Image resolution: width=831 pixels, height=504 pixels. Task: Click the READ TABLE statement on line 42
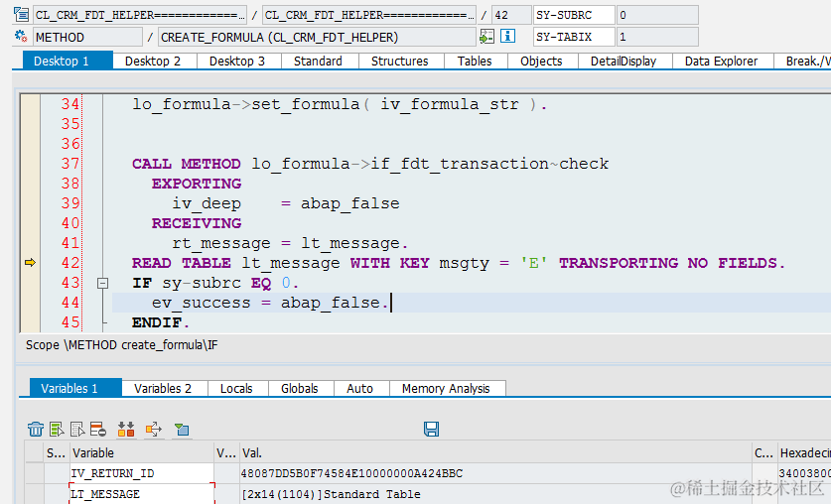click(459, 263)
